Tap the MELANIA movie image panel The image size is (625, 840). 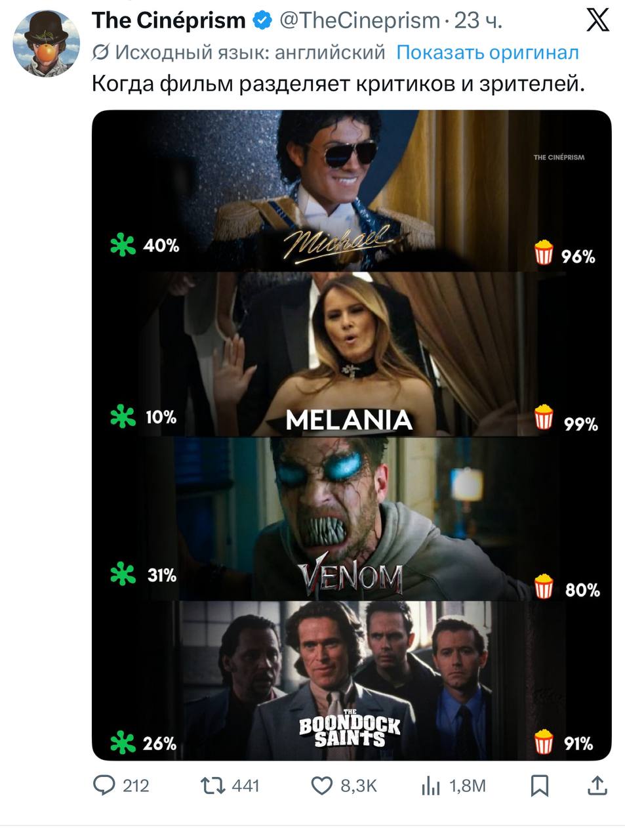[352, 354]
